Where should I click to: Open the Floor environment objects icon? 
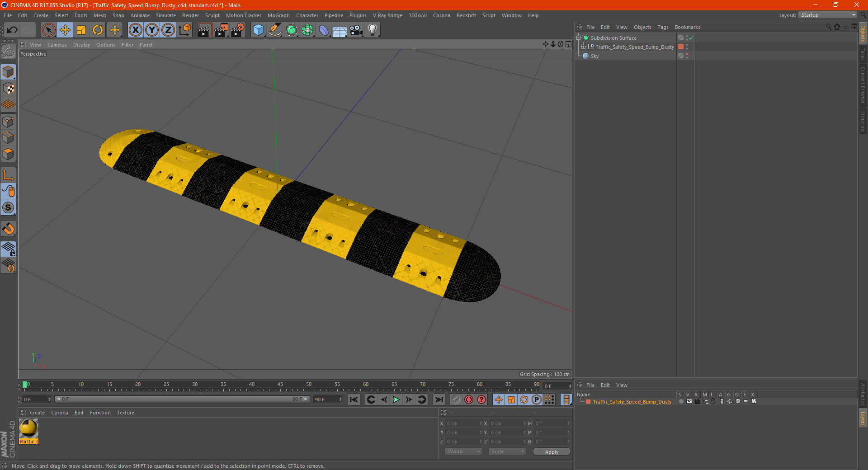point(340,30)
